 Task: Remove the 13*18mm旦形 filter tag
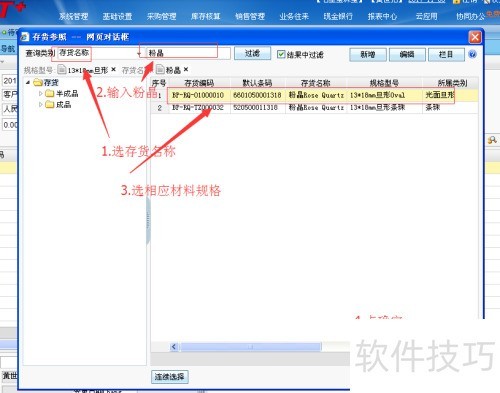[114, 69]
